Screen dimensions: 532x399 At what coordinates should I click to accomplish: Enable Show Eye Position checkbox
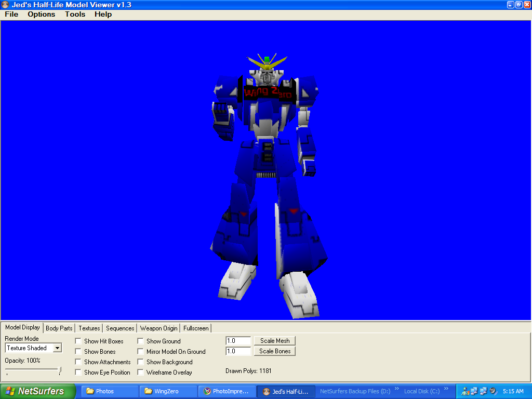78,372
